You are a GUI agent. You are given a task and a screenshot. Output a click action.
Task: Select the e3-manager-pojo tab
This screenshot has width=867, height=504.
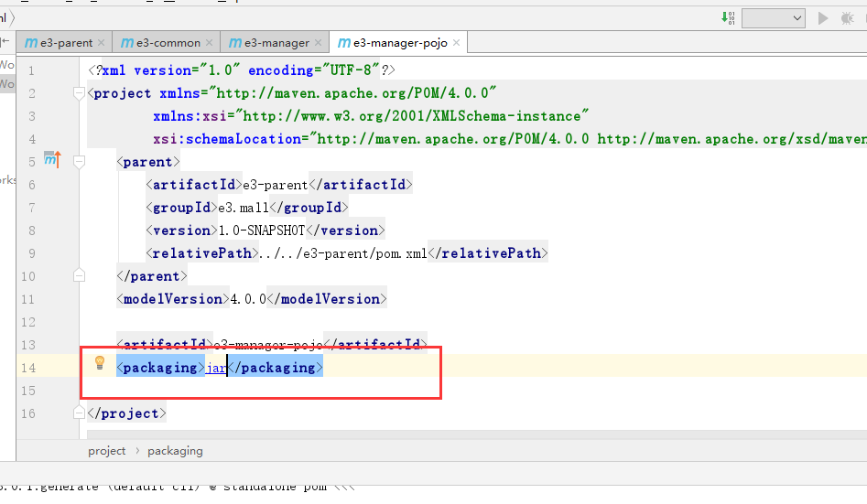click(x=400, y=43)
